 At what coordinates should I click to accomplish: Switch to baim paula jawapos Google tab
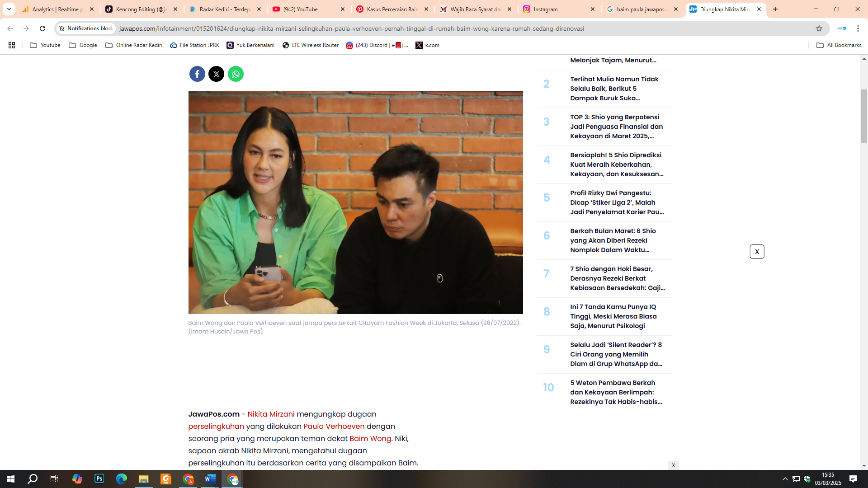pos(643,9)
